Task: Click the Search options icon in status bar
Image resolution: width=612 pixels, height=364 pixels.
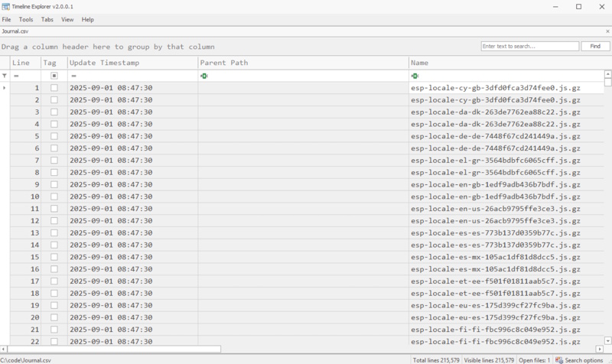Action: pyautogui.click(x=559, y=360)
